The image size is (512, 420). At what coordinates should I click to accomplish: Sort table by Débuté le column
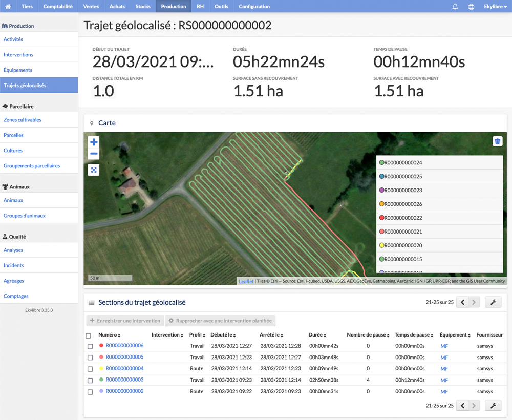point(223,335)
